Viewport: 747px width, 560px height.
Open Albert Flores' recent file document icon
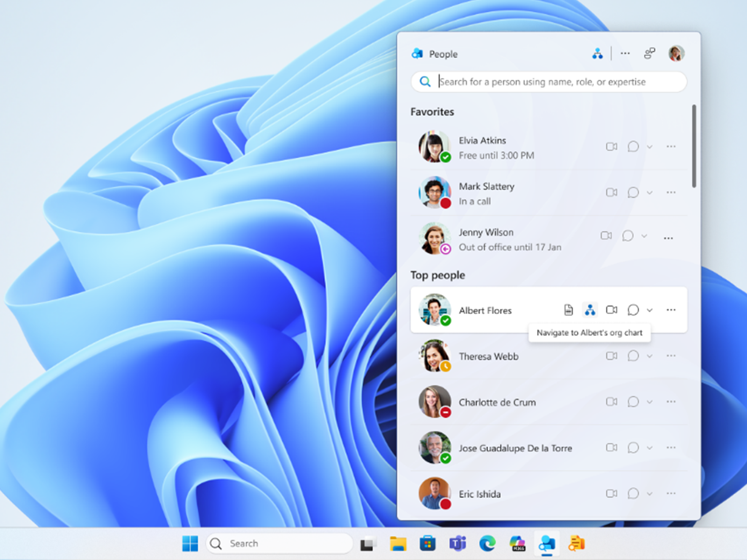click(x=568, y=309)
